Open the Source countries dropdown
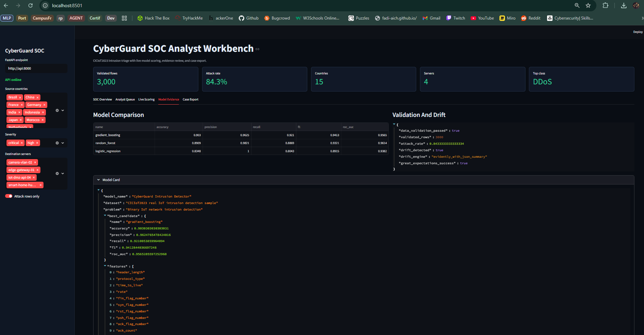 pyautogui.click(x=63, y=110)
